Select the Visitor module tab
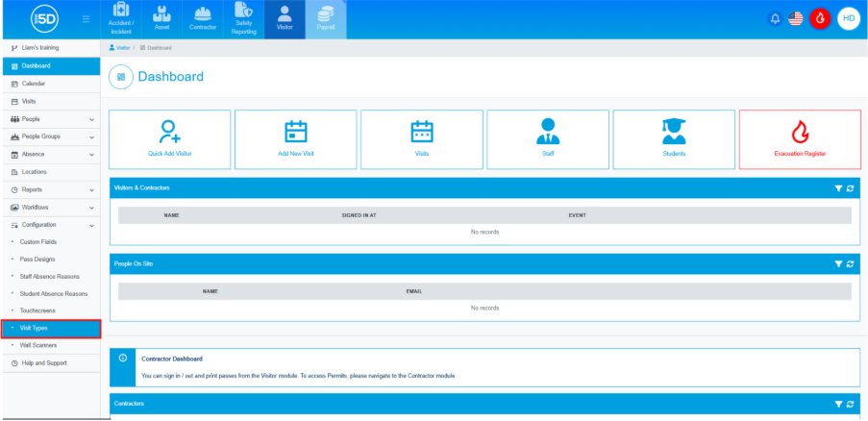 (285, 19)
